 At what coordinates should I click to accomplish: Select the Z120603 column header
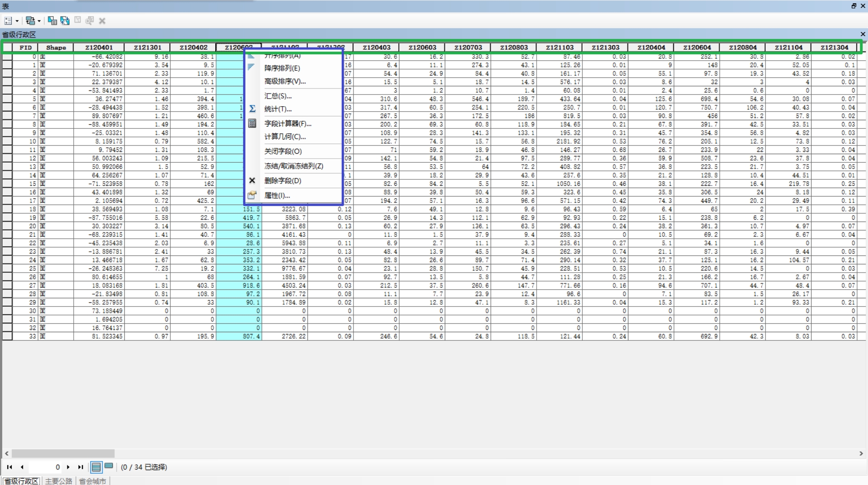tap(422, 47)
